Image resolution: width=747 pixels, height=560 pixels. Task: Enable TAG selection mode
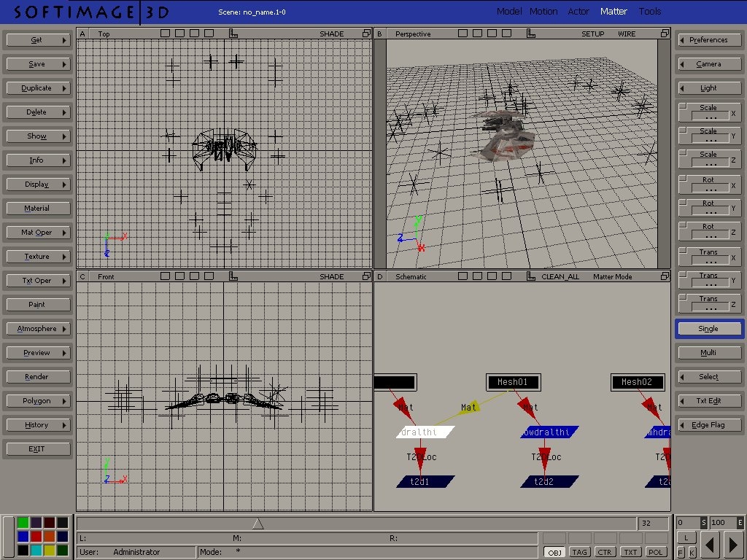point(580,552)
